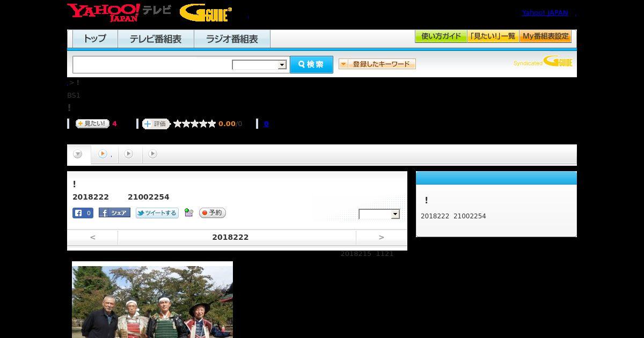
Task: Click the blue 0 comments link
Action: (266, 124)
